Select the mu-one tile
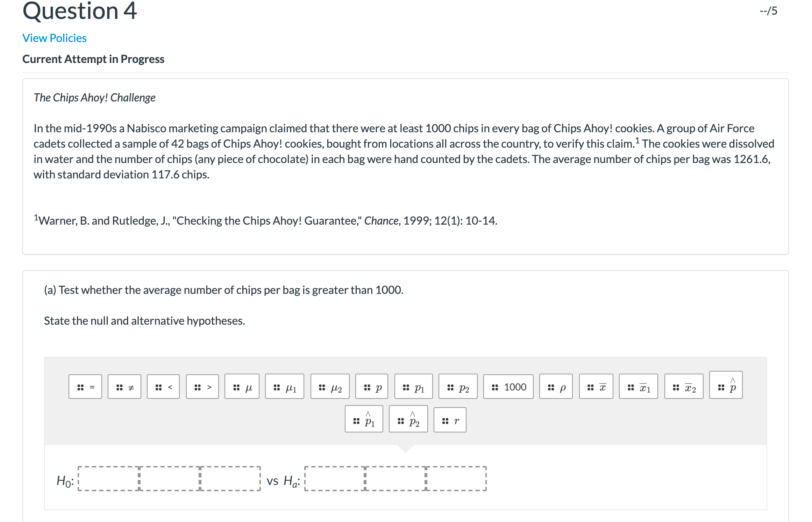Screen dimensions: 812x522 tap(285, 387)
